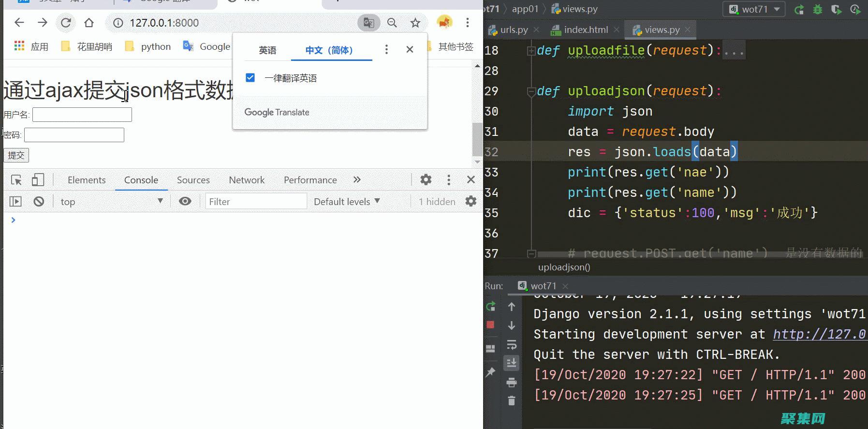Expand the folded uploadfile function
This screenshot has width=868, height=429.
[x=531, y=50]
